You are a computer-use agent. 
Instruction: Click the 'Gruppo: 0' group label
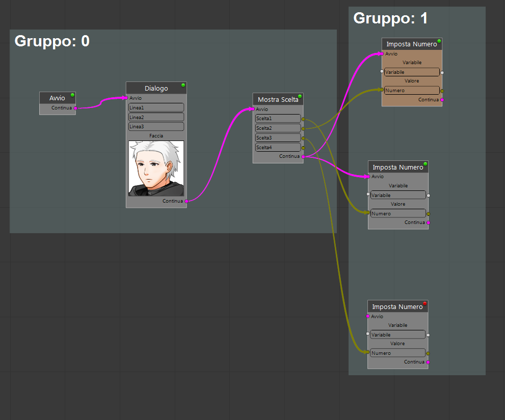52,41
